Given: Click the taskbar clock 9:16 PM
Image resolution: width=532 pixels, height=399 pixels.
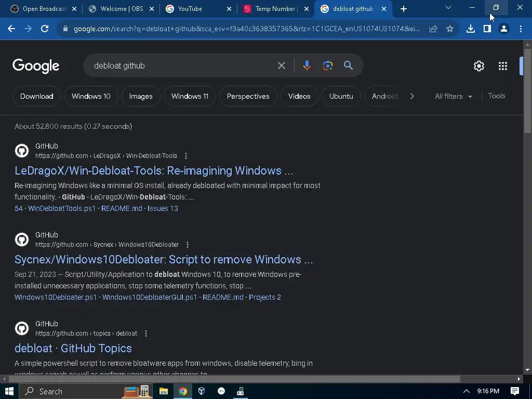Looking at the screenshot, I should coord(488,391).
